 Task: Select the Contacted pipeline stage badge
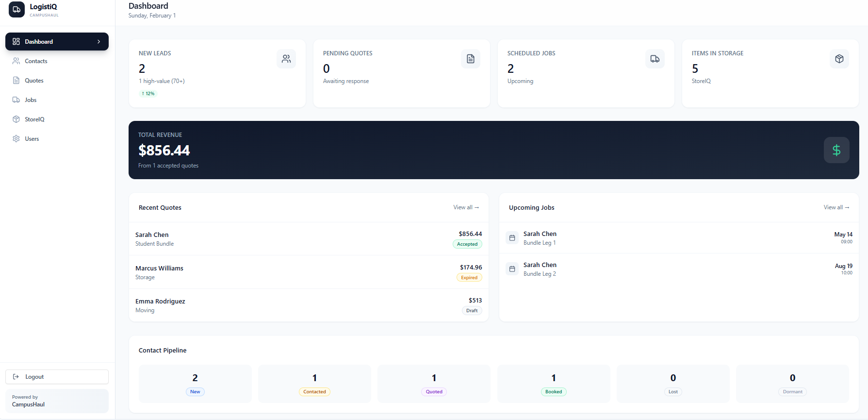coord(314,392)
